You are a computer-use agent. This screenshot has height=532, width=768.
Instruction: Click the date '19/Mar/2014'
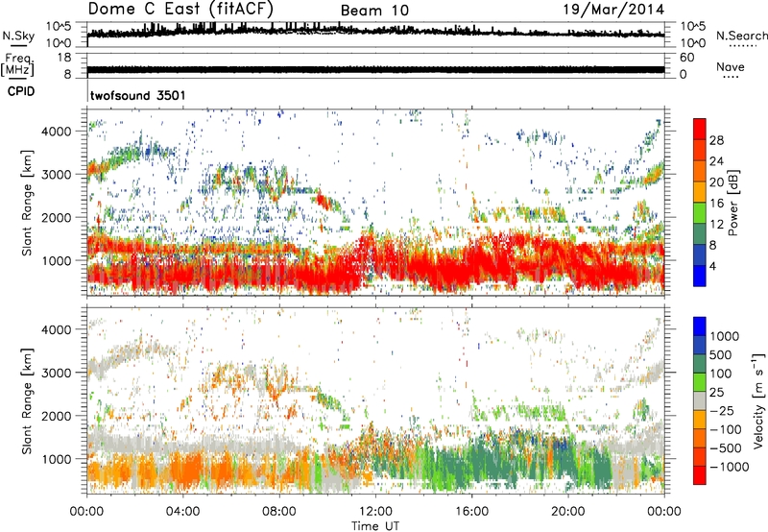tap(613, 10)
